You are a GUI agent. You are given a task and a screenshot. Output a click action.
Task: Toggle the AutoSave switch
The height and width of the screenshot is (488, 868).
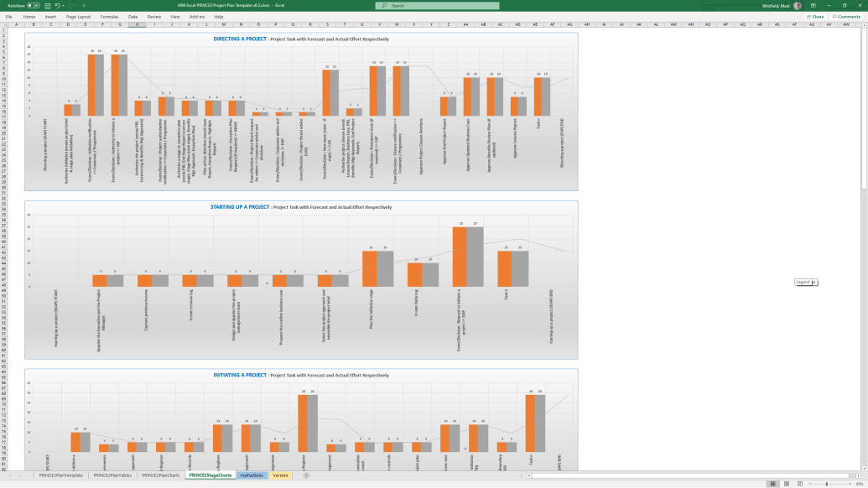coord(34,5)
